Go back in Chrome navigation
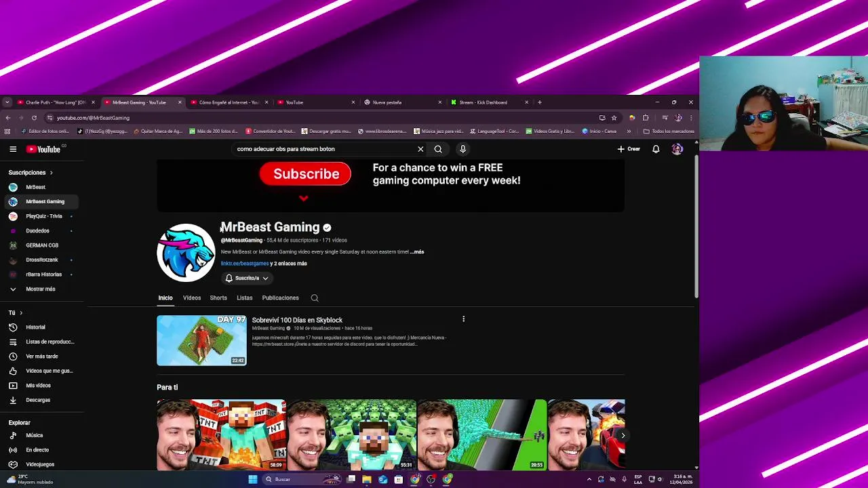This screenshot has height=488, width=868. (8, 118)
